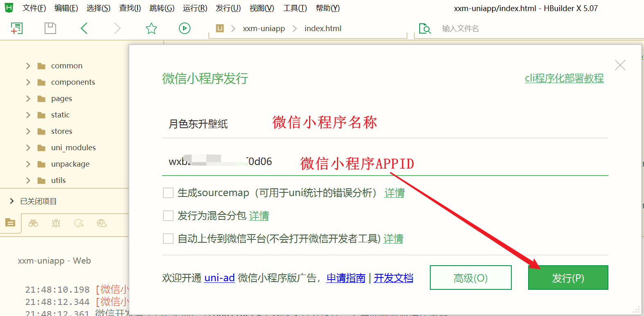Viewport: 644px width, 316px height.
Task: Close the WeChat mini program publish dialog
Action: (620, 65)
